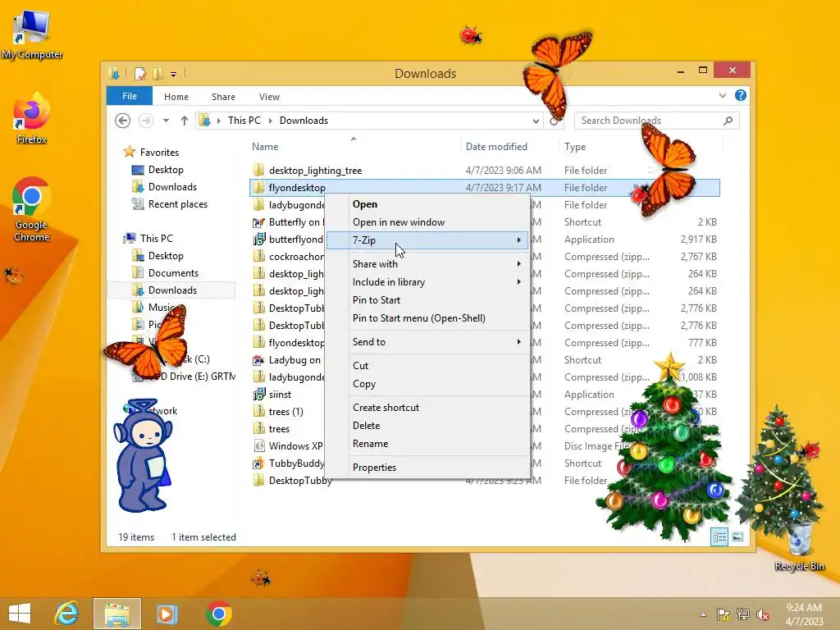Open the address bar history dropdown

pyautogui.click(x=535, y=121)
